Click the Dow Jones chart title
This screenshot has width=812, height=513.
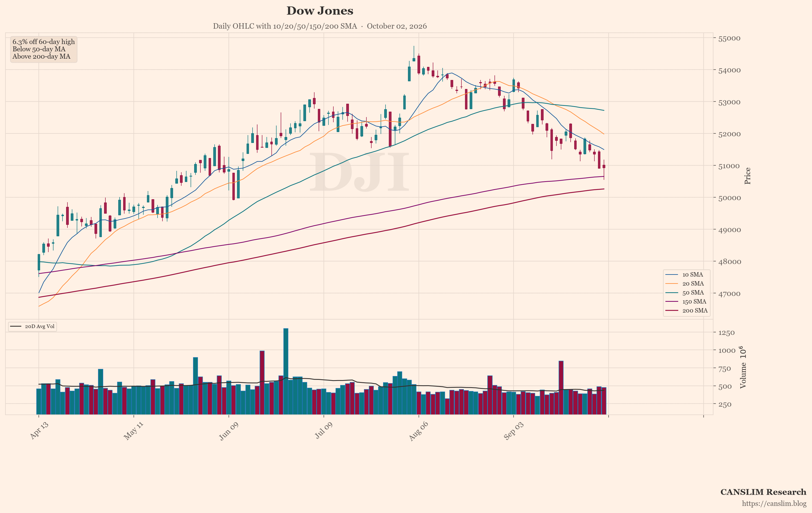click(320, 11)
